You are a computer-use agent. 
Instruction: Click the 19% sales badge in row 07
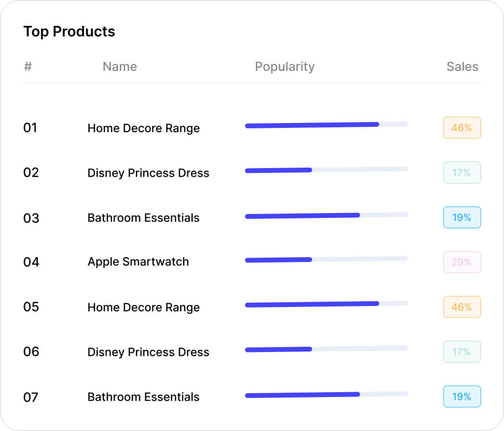tap(462, 397)
